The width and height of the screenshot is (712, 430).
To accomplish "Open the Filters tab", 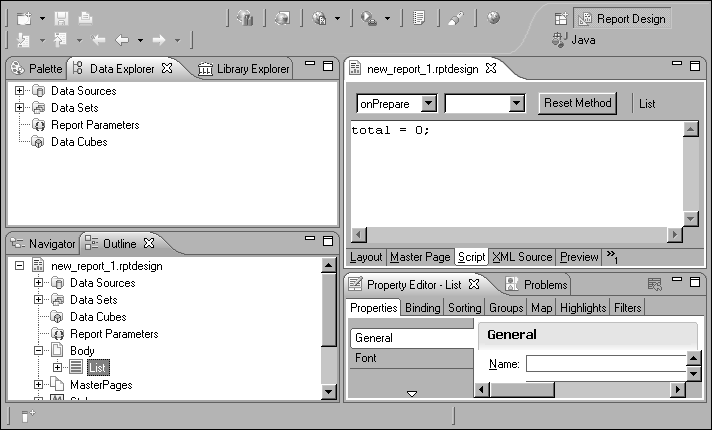I will (628, 308).
